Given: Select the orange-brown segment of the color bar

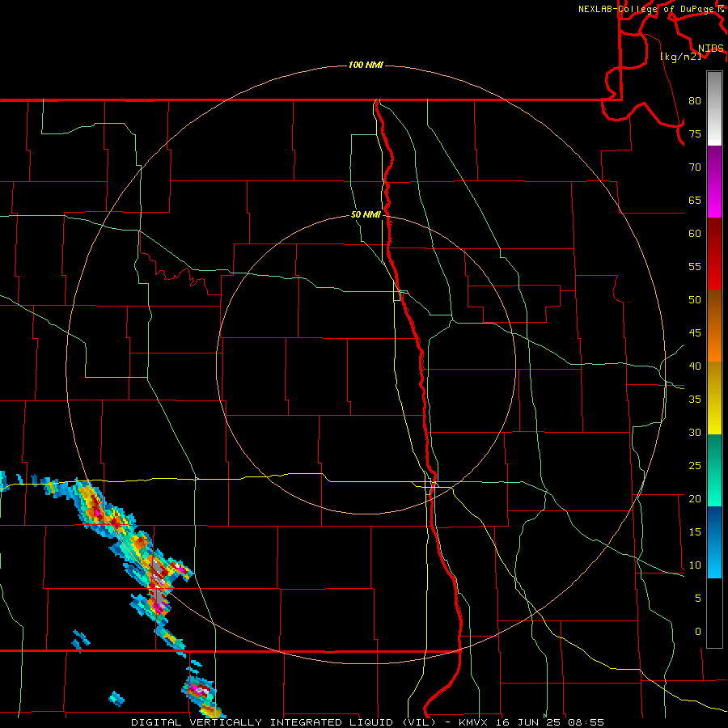Looking at the screenshot, I should click(x=714, y=326).
